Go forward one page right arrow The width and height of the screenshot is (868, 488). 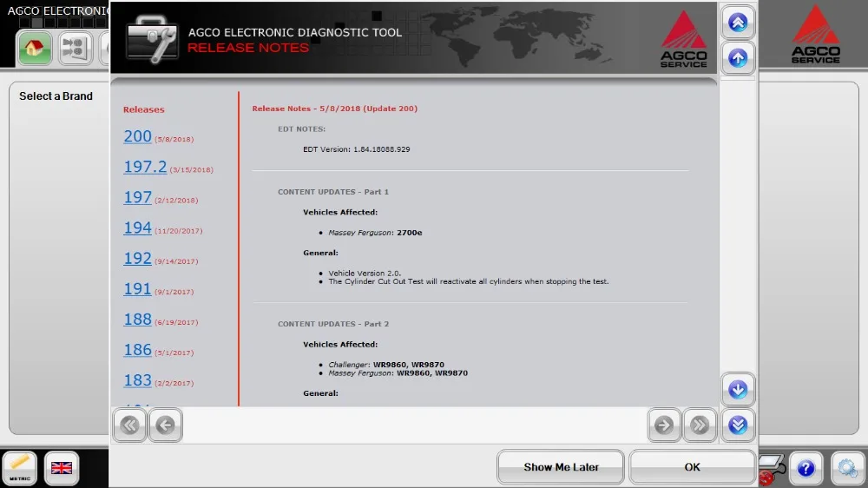point(664,425)
